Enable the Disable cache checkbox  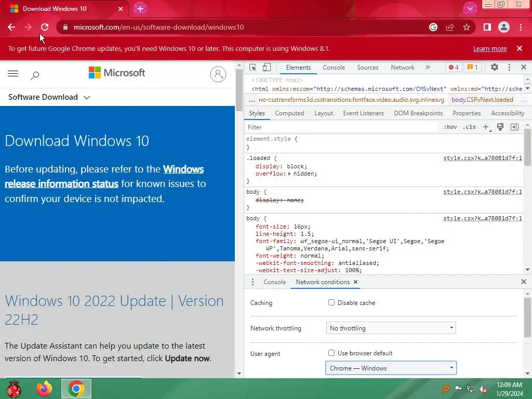click(331, 302)
